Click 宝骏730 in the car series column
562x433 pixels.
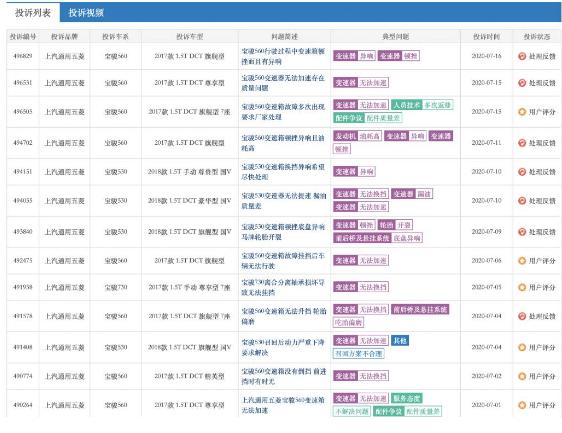coord(116,287)
